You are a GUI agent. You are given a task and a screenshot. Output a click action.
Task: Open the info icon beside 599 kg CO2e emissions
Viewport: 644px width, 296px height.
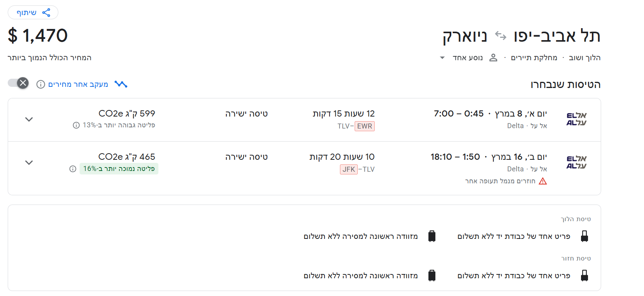[75, 124]
